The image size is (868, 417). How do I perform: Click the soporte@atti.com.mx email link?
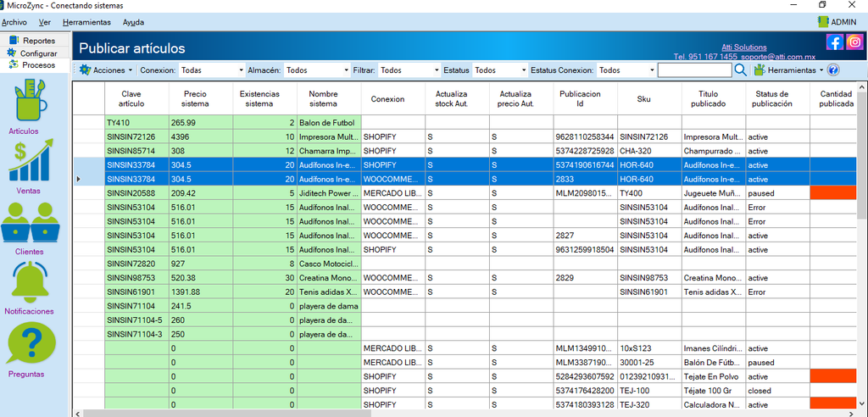click(778, 57)
